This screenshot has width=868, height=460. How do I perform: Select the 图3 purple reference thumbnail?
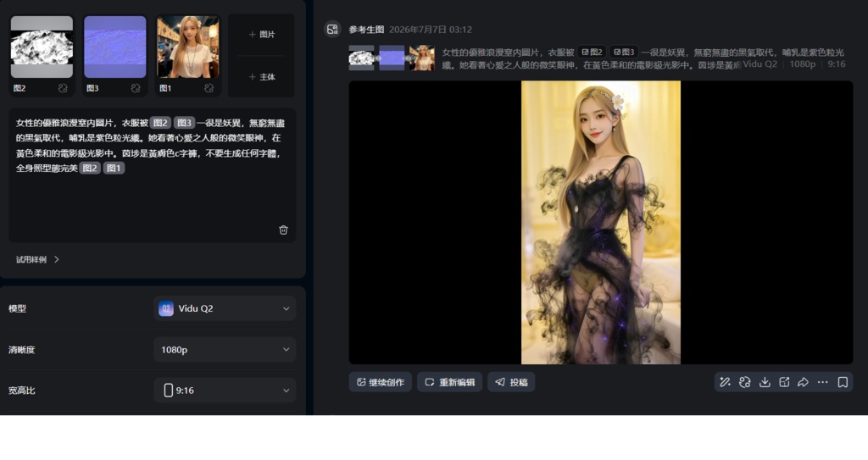pos(115,47)
